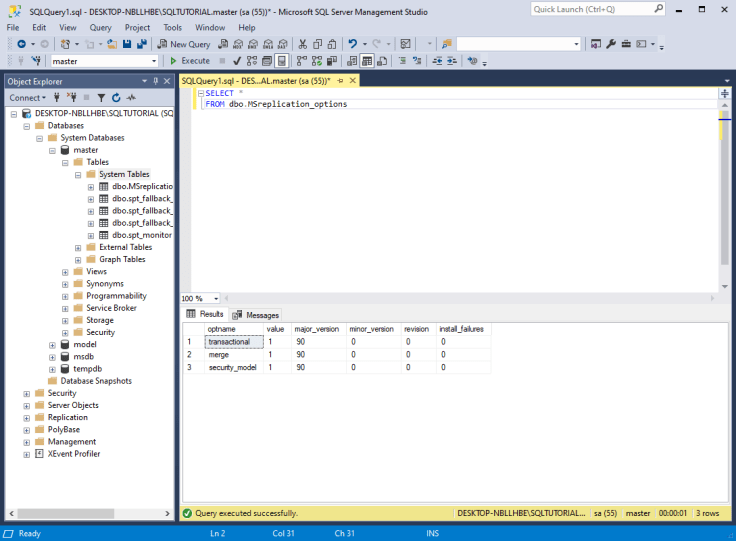Open the Tools menu

pos(172,28)
